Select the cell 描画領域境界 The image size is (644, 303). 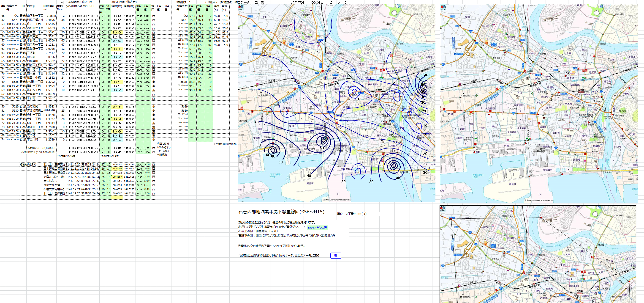point(31,164)
